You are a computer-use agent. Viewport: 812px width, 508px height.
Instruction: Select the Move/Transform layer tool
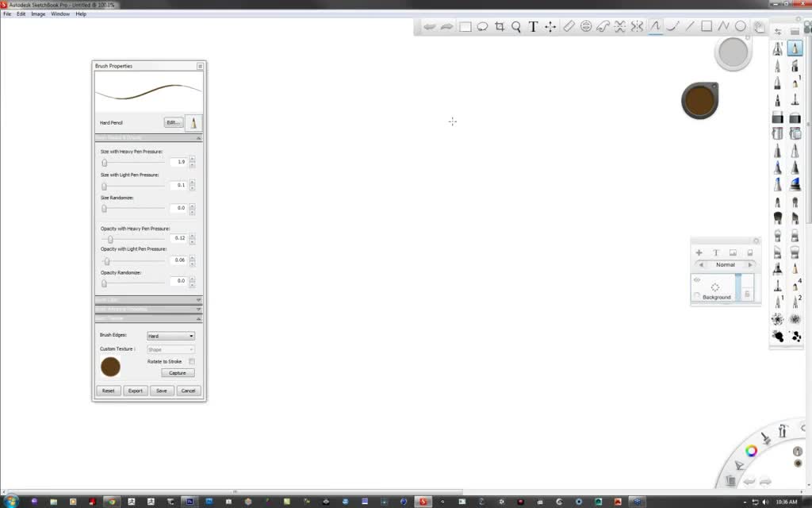click(x=550, y=26)
